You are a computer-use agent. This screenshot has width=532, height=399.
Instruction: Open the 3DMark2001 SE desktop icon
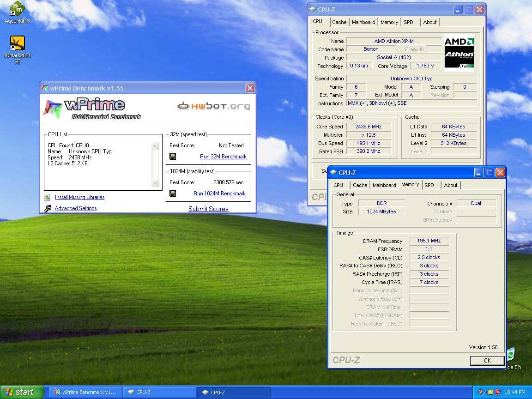tap(17, 50)
